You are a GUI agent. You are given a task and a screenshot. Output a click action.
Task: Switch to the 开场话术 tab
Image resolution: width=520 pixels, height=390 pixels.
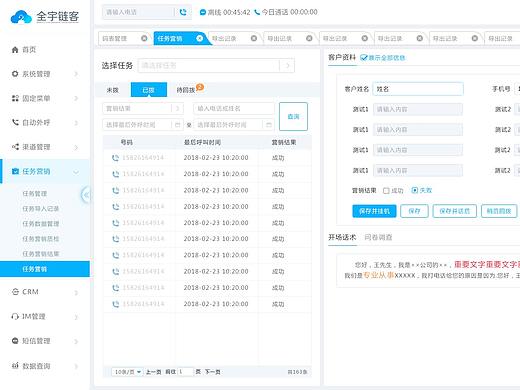(342, 237)
